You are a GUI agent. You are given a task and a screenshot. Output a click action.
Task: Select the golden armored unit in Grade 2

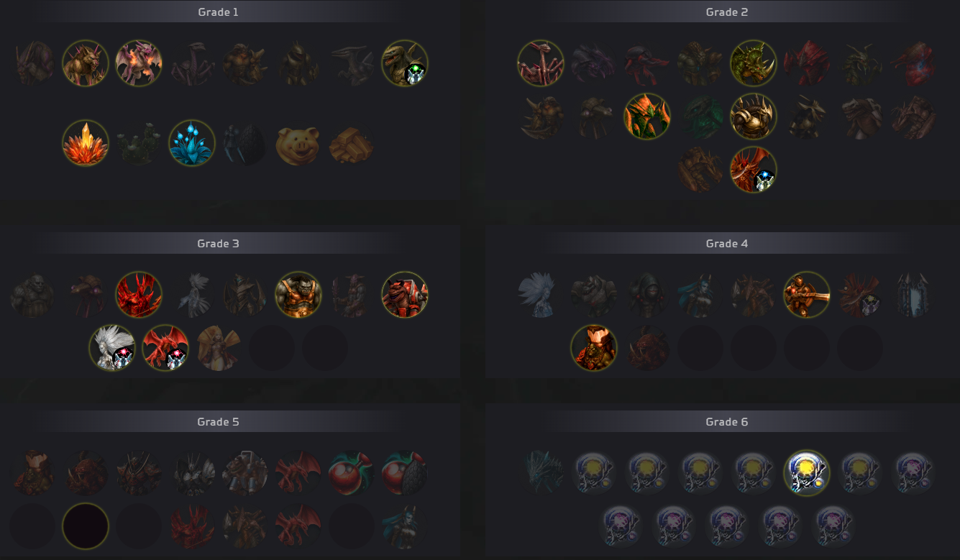[x=754, y=116]
